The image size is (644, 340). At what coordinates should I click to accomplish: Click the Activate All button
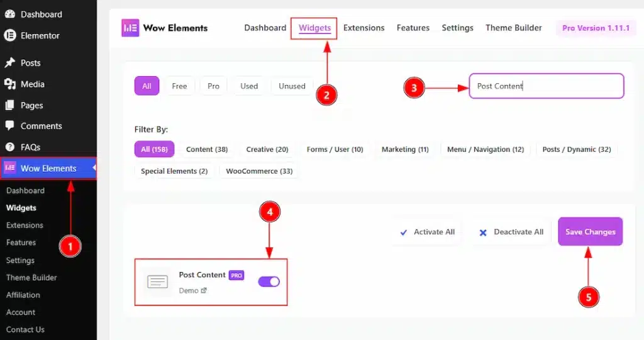427,232
